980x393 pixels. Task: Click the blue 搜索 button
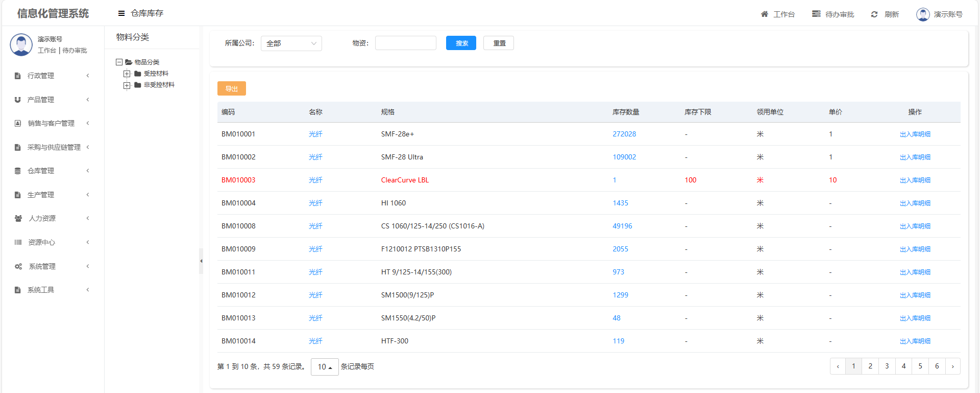pyautogui.click(x=461, y=43)
